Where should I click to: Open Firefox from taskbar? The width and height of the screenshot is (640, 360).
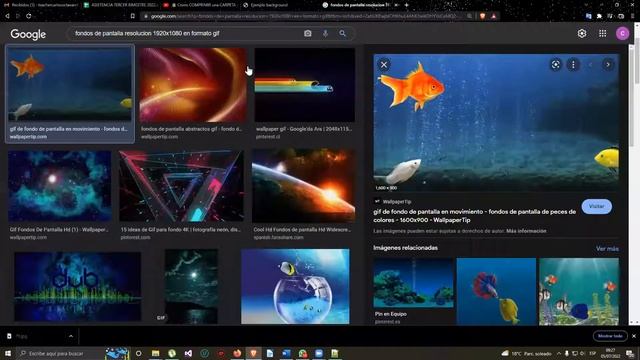click(x=237, y=353)
